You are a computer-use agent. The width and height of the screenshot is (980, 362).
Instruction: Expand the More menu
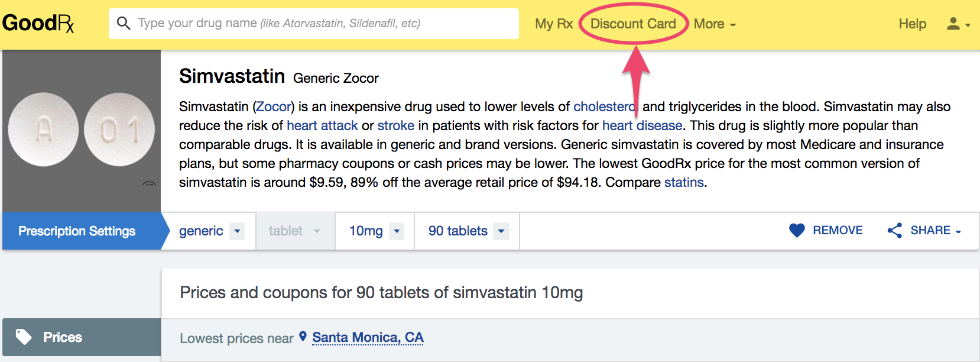coord(715,24)
